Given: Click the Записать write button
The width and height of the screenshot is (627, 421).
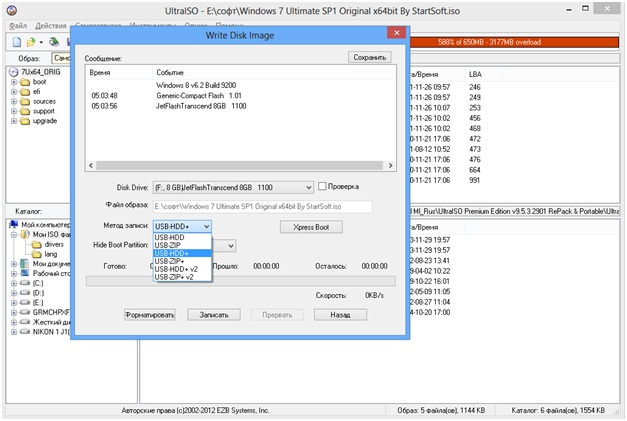Looking at the screenshot, I should (x=214, y=315).
